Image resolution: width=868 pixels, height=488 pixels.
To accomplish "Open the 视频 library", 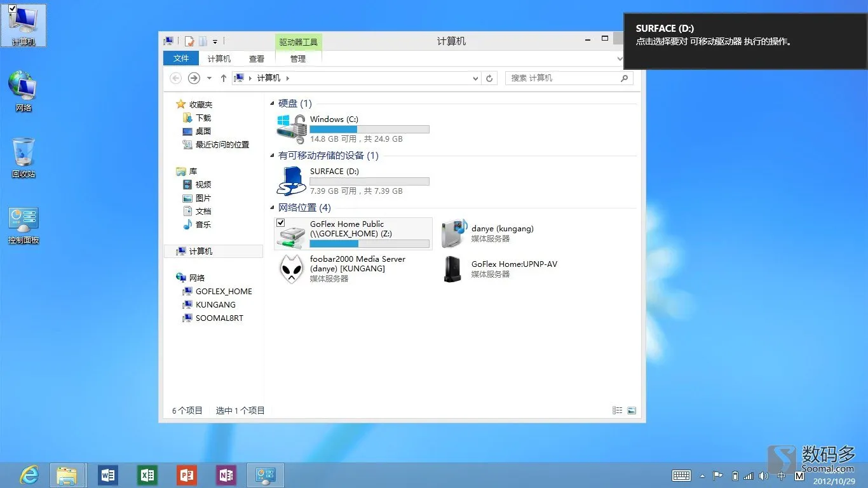I will (203, 185).
